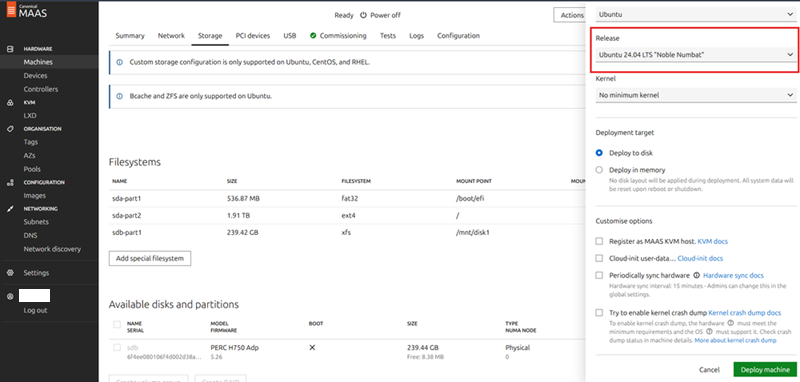Image resolution: width=800 pixels, height=382 pixels.
Task: Click the power icon beside Power off
Action: (363, 15)
